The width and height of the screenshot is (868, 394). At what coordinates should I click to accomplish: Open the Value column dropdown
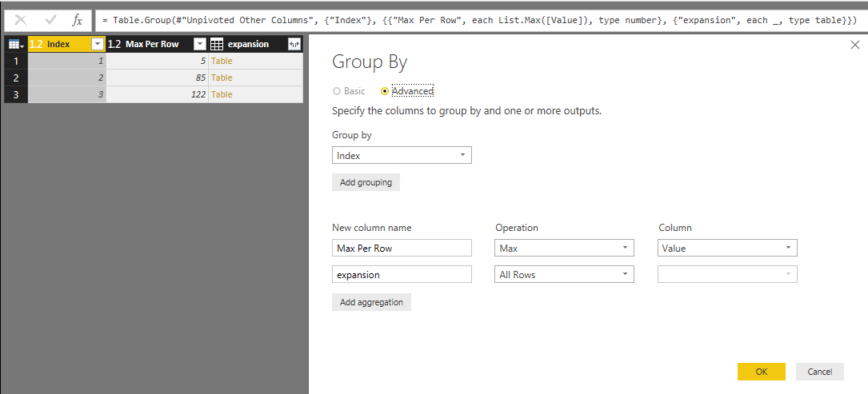point(727,248)
